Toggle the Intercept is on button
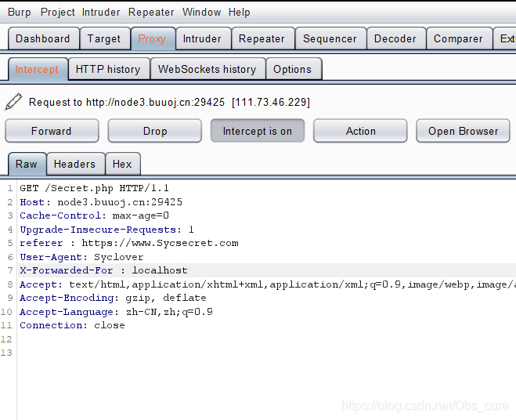This screenshot has height=420, width=516. click(x=257, y=131)
